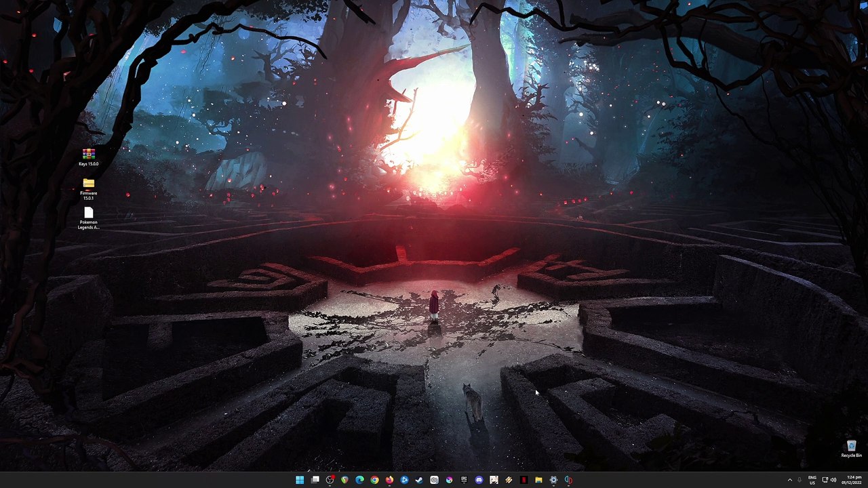868x488 pixels.
Task: Open the clock and date panel
Action: tap(851, 480)
